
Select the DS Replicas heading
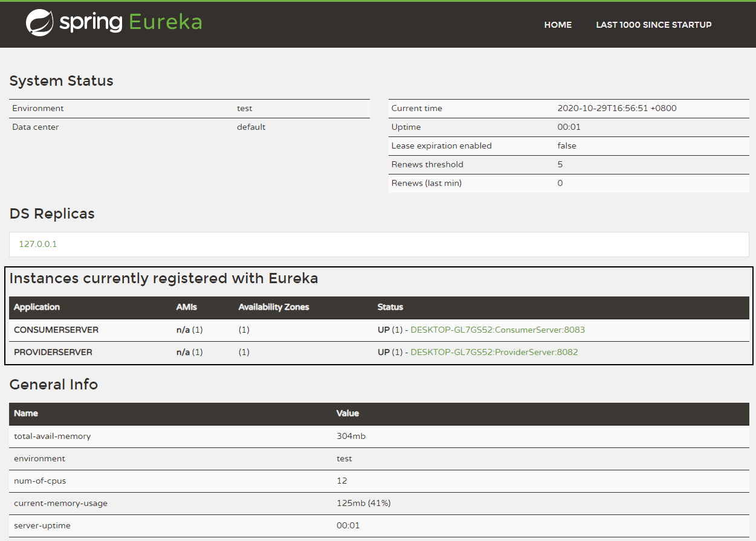pyautogui.click(x=52, y=214)
